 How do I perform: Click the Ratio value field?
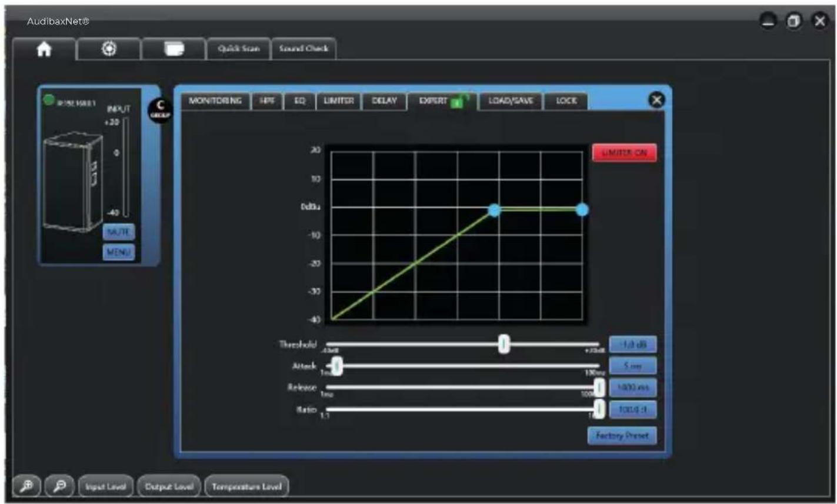pyautogui.click(x=633, y=409)
